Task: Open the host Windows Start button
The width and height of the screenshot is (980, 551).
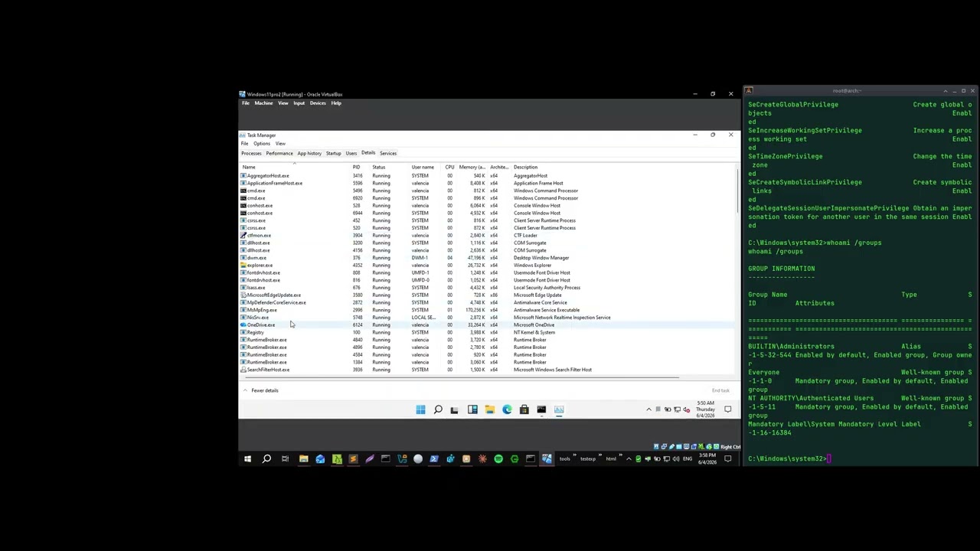Action: (247, 459)
